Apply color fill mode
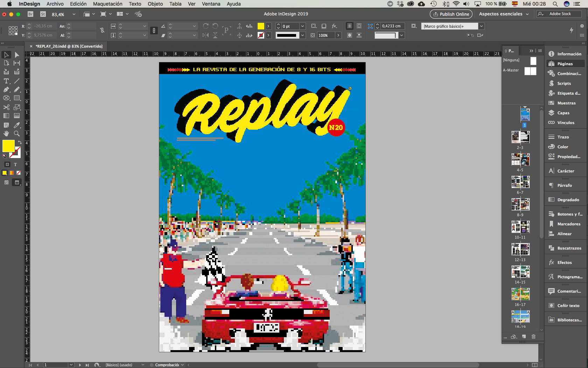Viewport: 588px width, 368px height. (x=5, y=173)
